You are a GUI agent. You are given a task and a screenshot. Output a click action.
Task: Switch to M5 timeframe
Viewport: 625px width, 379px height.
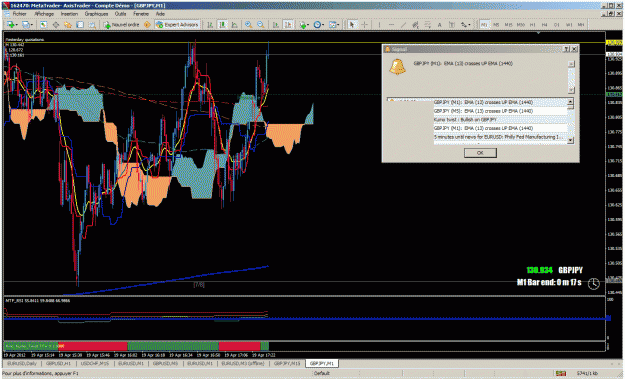click(496, 25)
